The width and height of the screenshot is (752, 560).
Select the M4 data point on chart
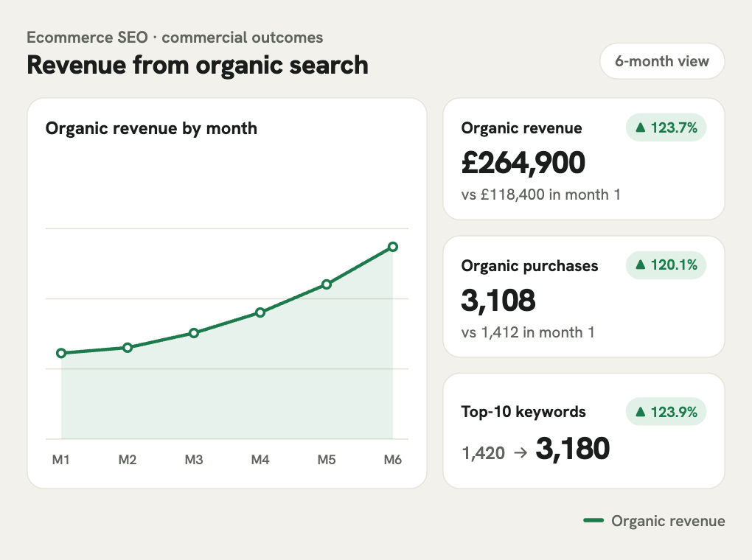(x=260, y=312)
